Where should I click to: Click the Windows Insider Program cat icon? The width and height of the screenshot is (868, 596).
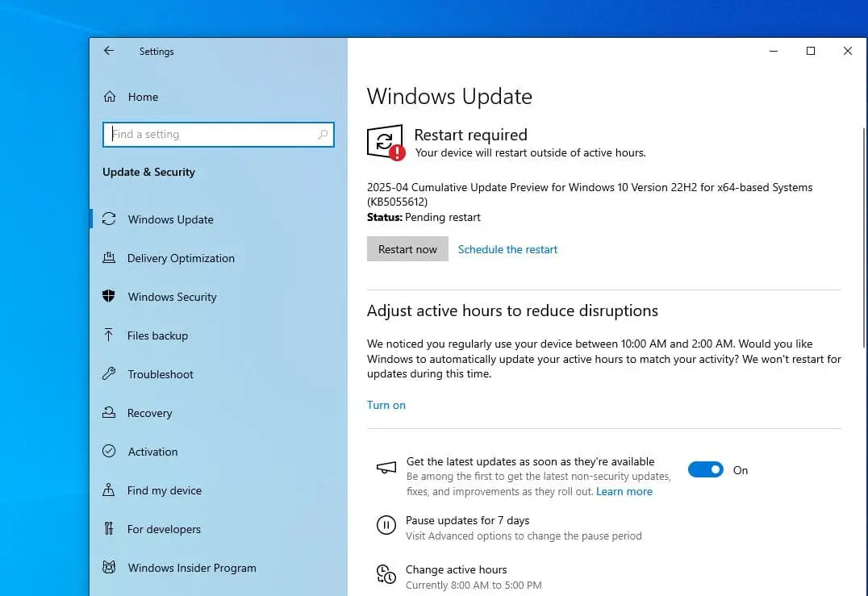[x=109, y=567]
